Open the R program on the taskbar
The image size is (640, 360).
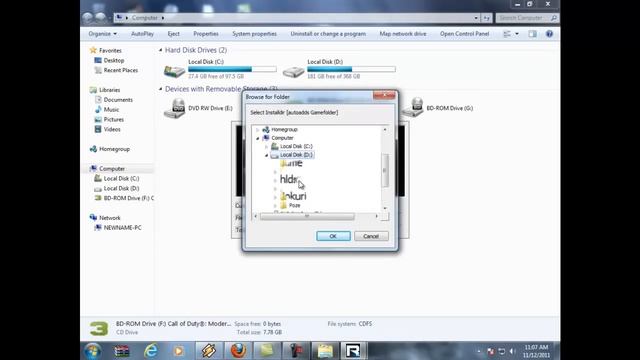click(353, 351)
